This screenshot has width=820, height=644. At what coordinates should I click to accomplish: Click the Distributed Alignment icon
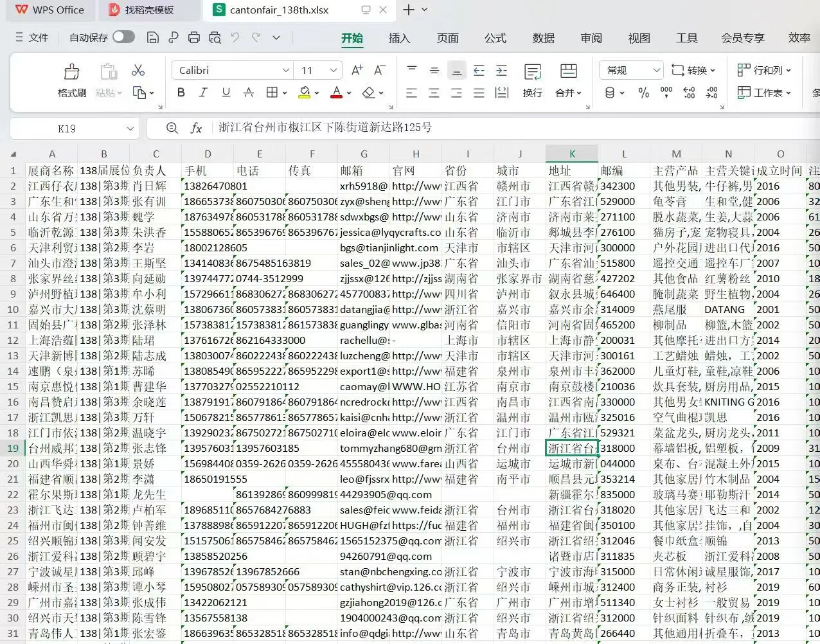coord(502,93)
